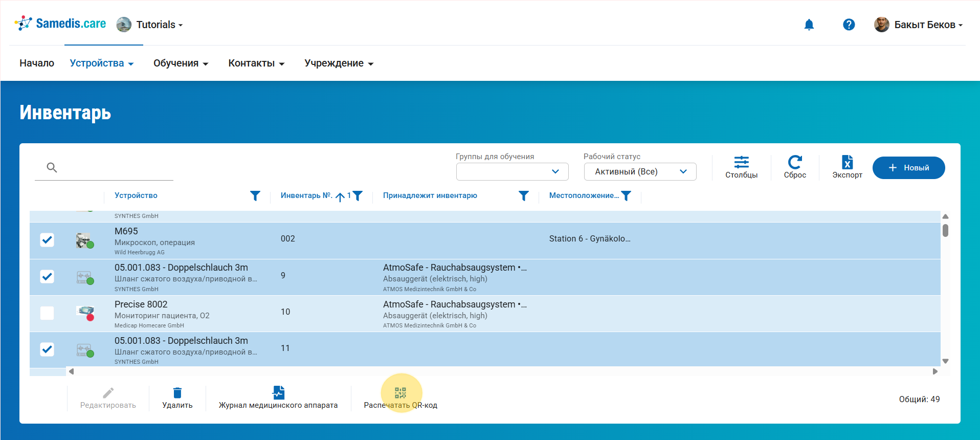Open the Precise 8002 device thumbnail

85,313
